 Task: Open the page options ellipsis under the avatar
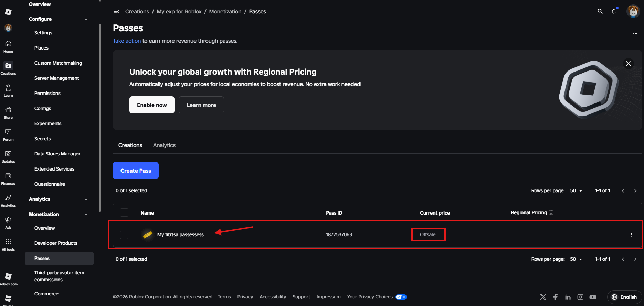click(x=635, y=33)
